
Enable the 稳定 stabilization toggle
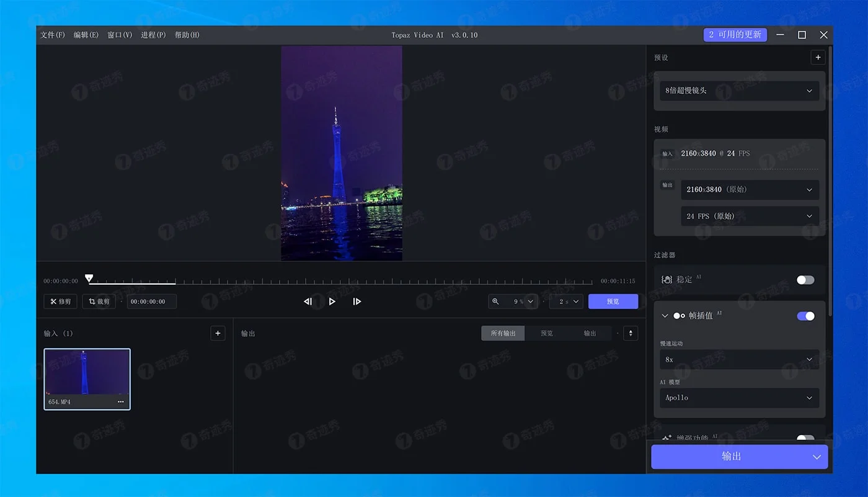pyautogui.click(x=805, y=280)
